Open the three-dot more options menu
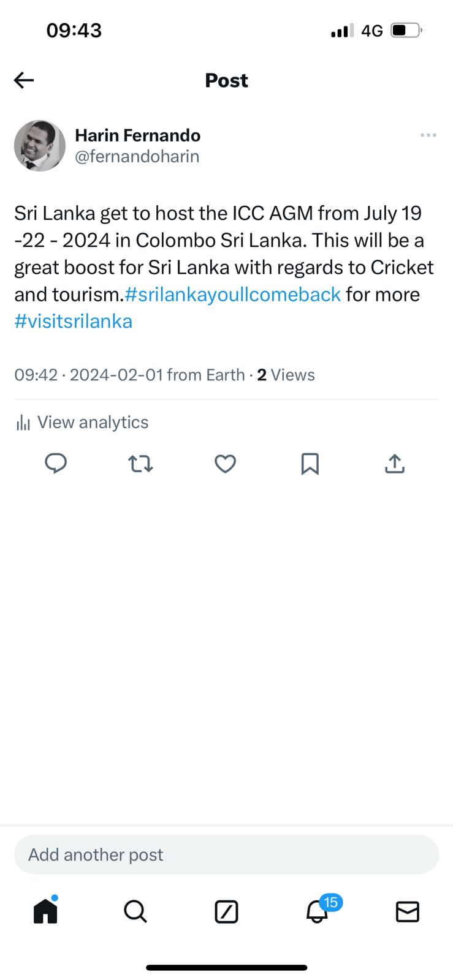The width and height of the screenshot is (453, 980). (x=428, y=135)
